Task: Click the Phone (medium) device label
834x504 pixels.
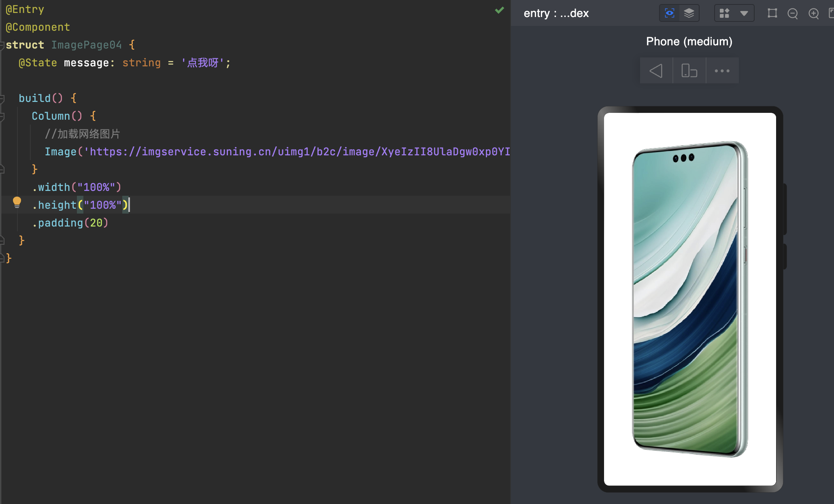Action: [x=689, y=41]
